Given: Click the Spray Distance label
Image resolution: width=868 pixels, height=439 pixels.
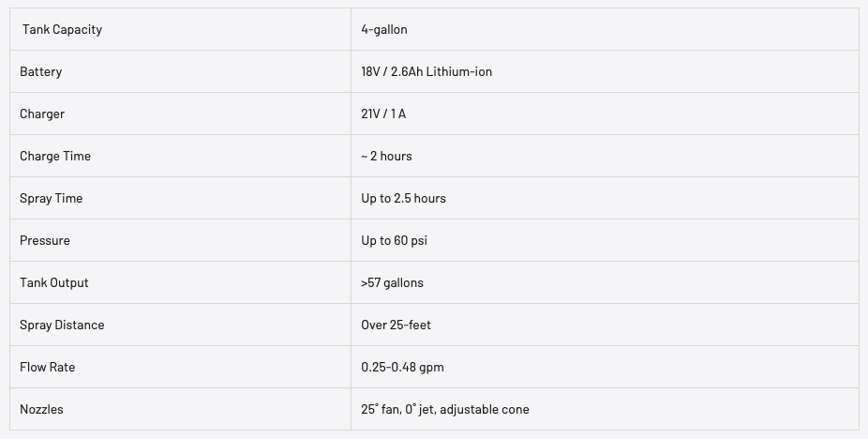Looking at the screenshot, I should (x=62, y=325).
